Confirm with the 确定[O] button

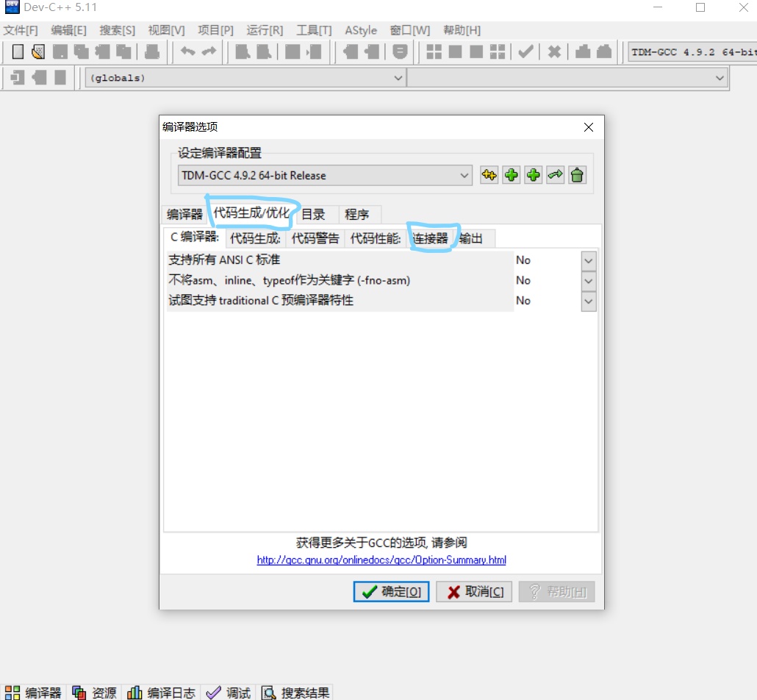[x=391, y=592]
